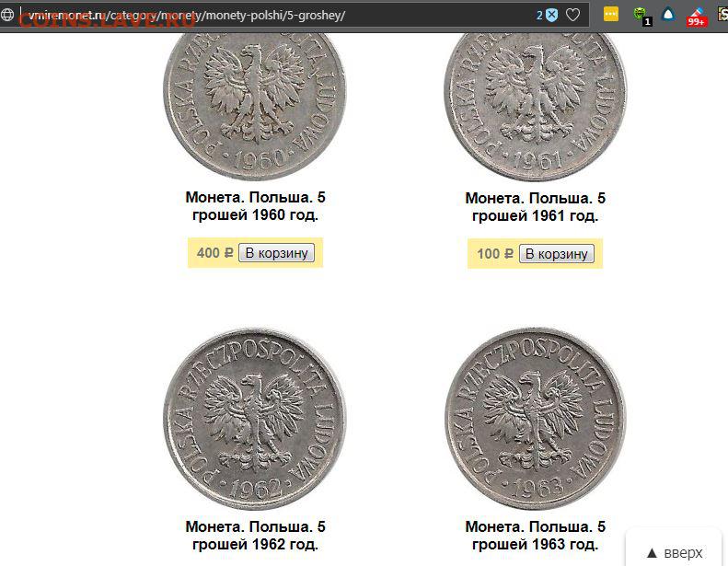The height and width of the screenshot is (566, 728).
Task: Click the partially visible S extension icon
Action: (723, 15)
